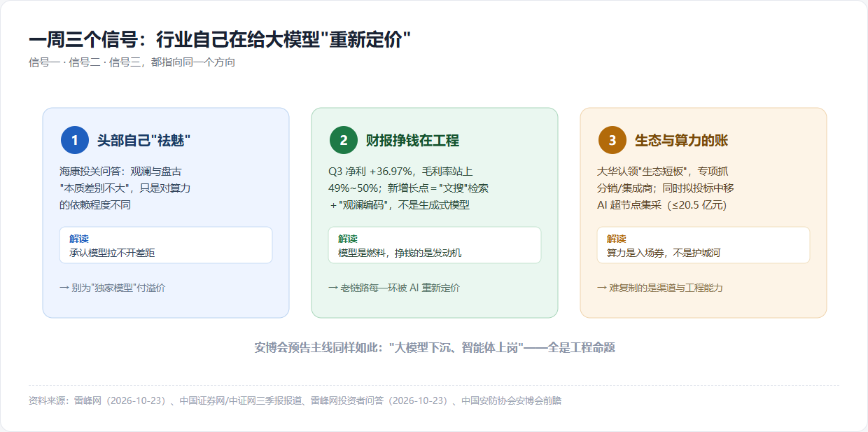Image resolution: width=868 pixels, height=432 pixels.
Task: Click the text 承认模型拉不开差距
Action: tap(112, 252)
